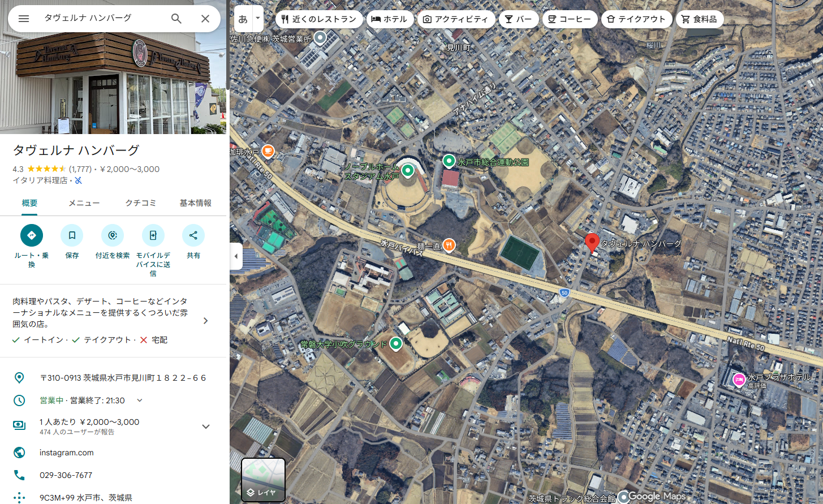
Task: Filter by ホテル chip
Action: (x=390, y=19)
